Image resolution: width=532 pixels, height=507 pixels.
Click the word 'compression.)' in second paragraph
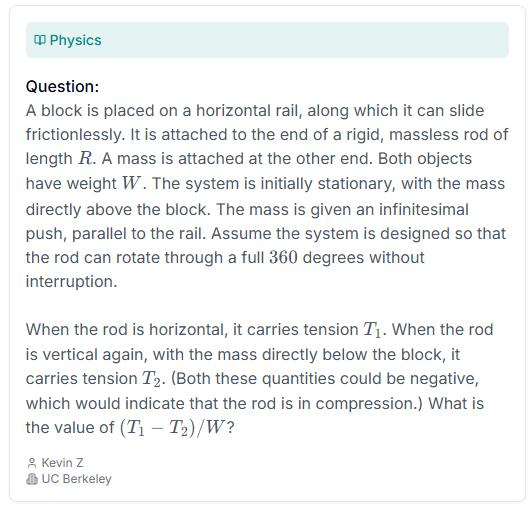[369, 404]
